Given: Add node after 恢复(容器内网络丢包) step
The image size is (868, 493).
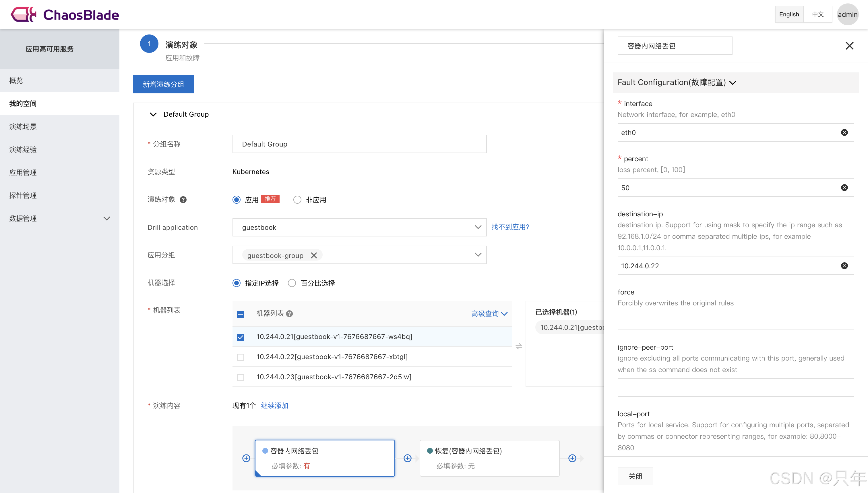Looking at the screenshot, I should coord(572,458).
